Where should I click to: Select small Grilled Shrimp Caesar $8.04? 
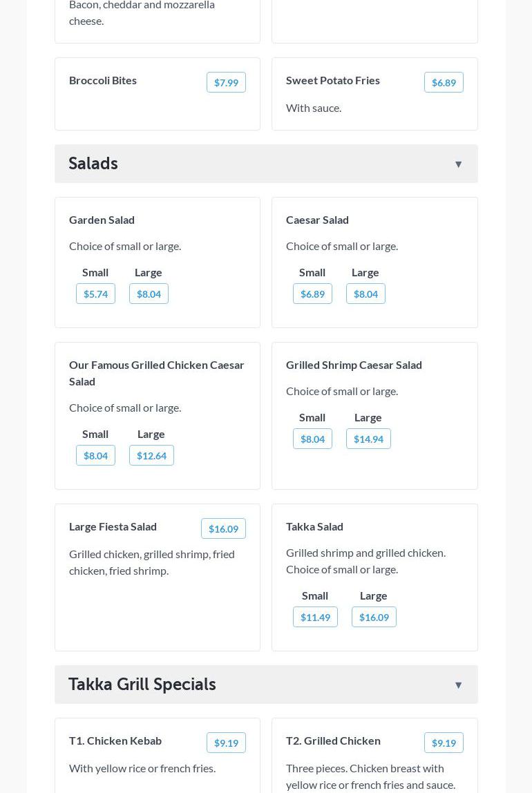point(312,439)
